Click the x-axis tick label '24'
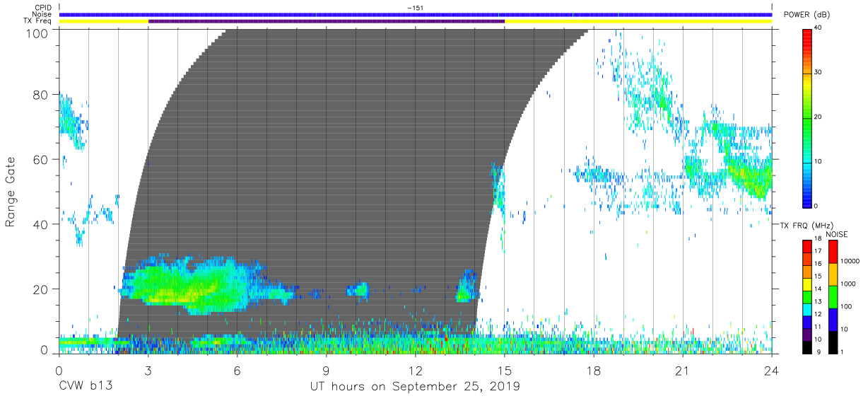 pyautogui.click(x=772, y=370)
